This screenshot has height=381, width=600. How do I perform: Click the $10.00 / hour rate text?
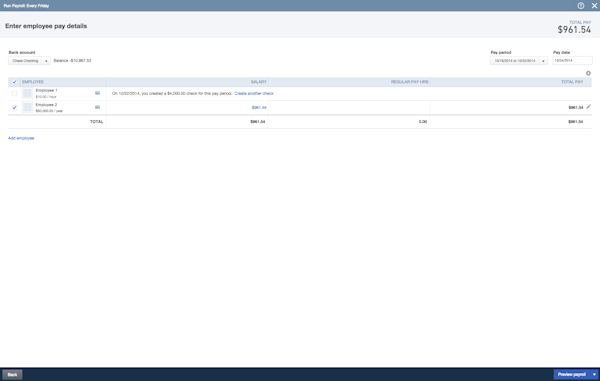tap(46, 97)
